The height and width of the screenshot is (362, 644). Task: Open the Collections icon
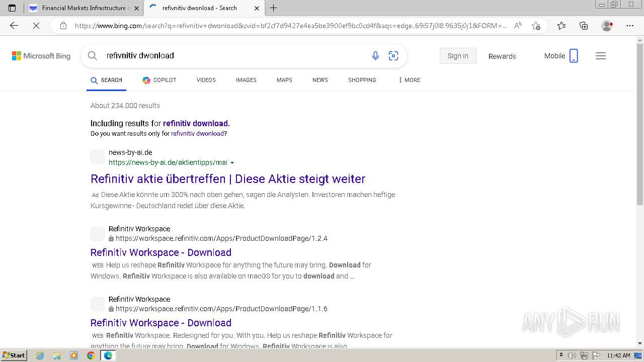point(584,26)
